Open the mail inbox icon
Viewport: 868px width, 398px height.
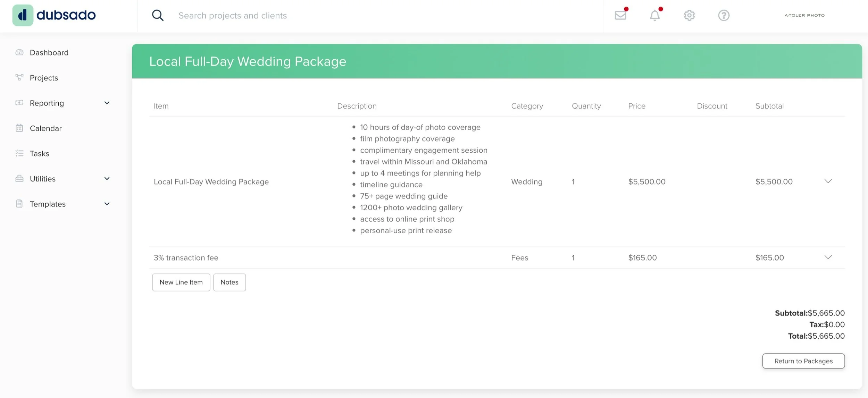[x=620, y=15]
